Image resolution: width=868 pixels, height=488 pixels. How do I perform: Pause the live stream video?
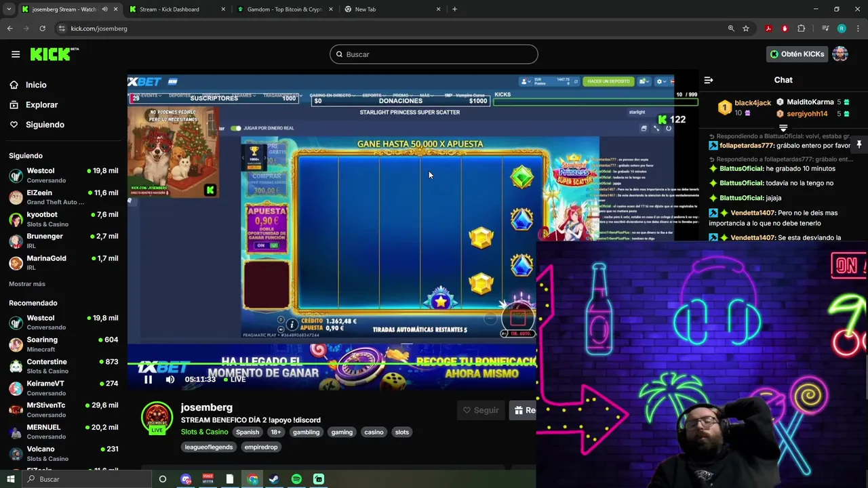click(149, 380)
